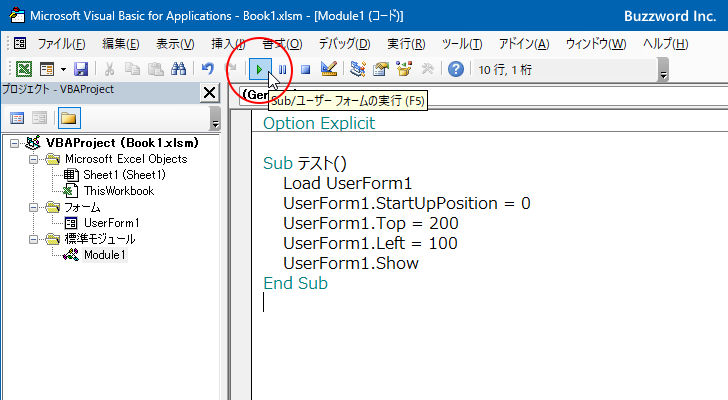This screenshot has height=400, width=728.
Task: Collapse the フォーム folder
Action: pyautogui.click(x=33, y=207)
